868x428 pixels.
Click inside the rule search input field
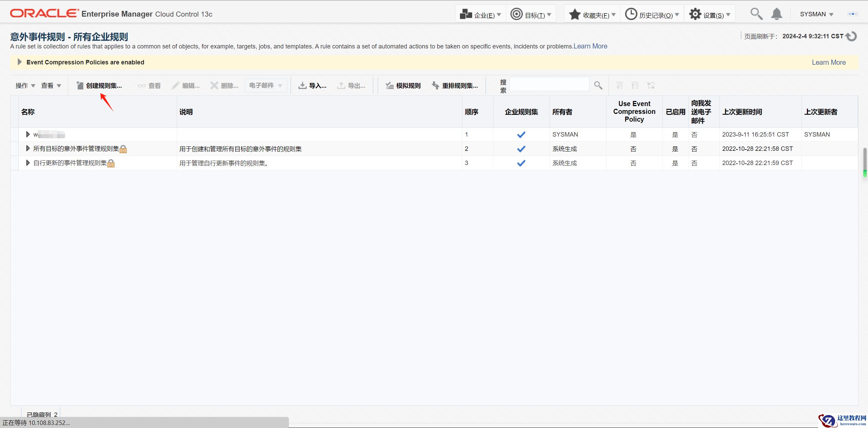click(549, 84)
